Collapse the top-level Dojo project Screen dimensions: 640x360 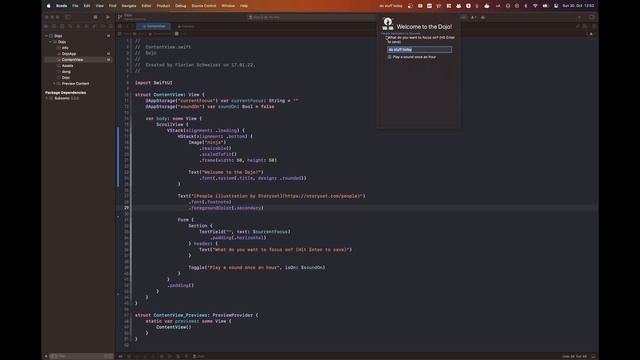(x=46, y=36)
